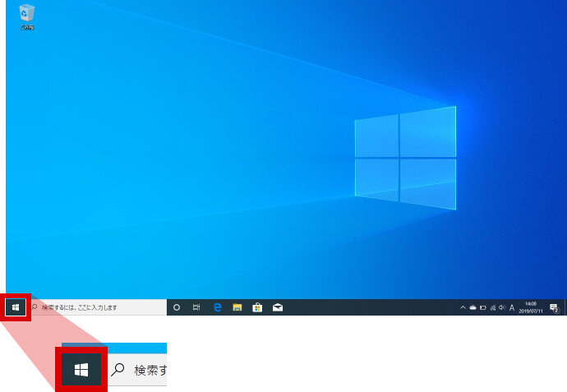Open the Recycle Bin desktop icon

point(26,16)
